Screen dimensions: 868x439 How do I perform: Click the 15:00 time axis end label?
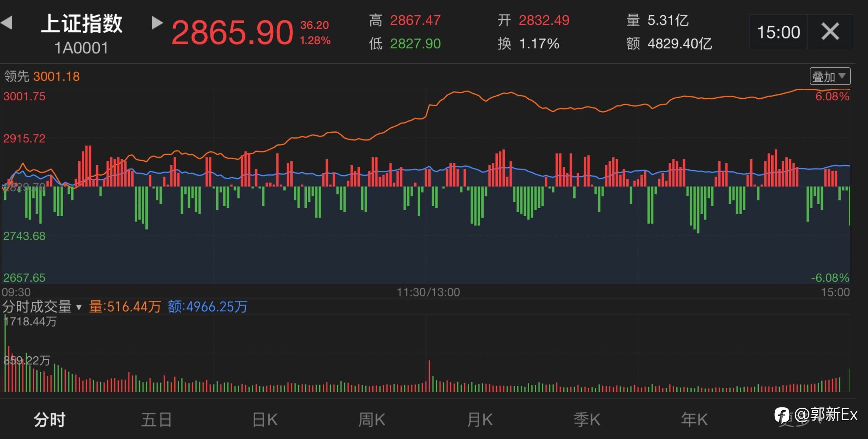[x=835, y=292]
